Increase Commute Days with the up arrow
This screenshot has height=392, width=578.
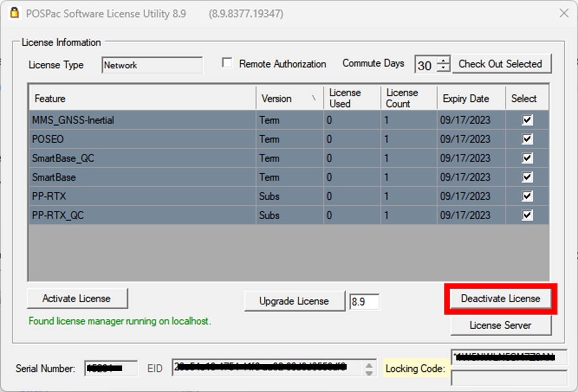(x=444, y=60)
